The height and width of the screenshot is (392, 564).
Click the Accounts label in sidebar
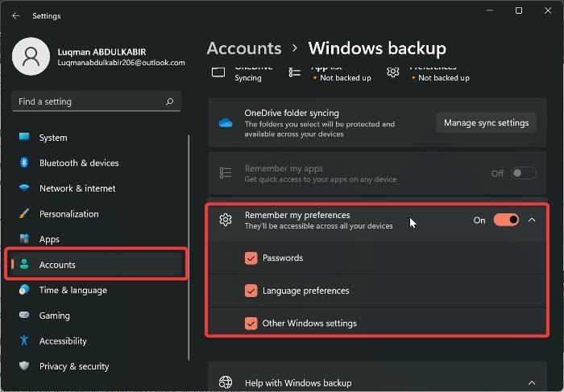pyautogui.click(x=57, y=265)
